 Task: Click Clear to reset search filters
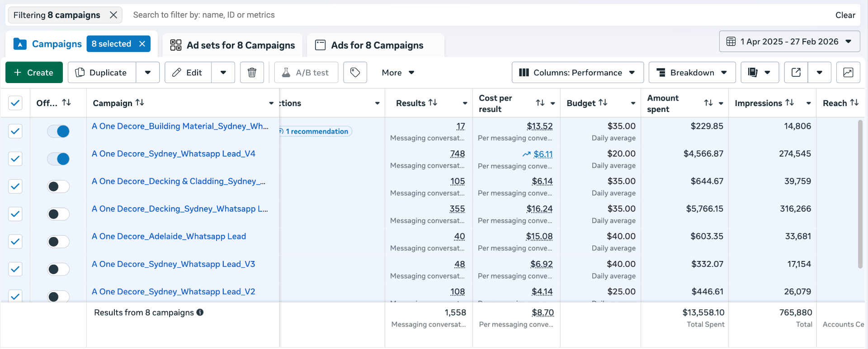(845, 15)
